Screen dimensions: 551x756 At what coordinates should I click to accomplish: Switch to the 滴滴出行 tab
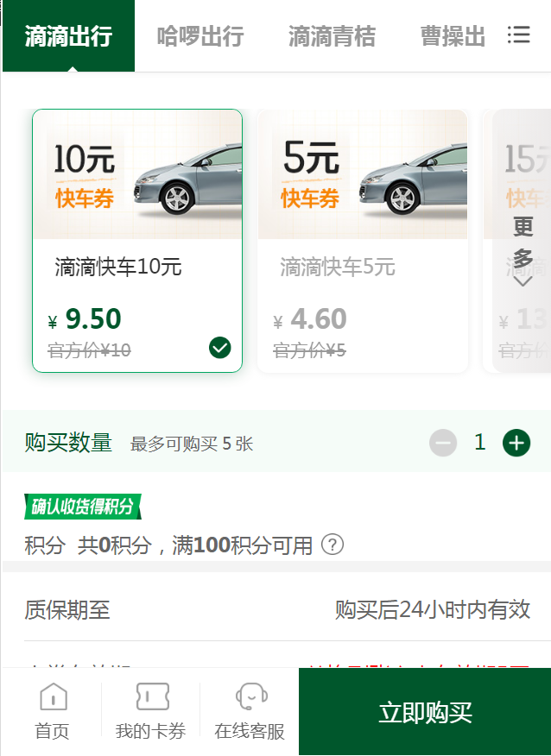[x=68, y=36]
